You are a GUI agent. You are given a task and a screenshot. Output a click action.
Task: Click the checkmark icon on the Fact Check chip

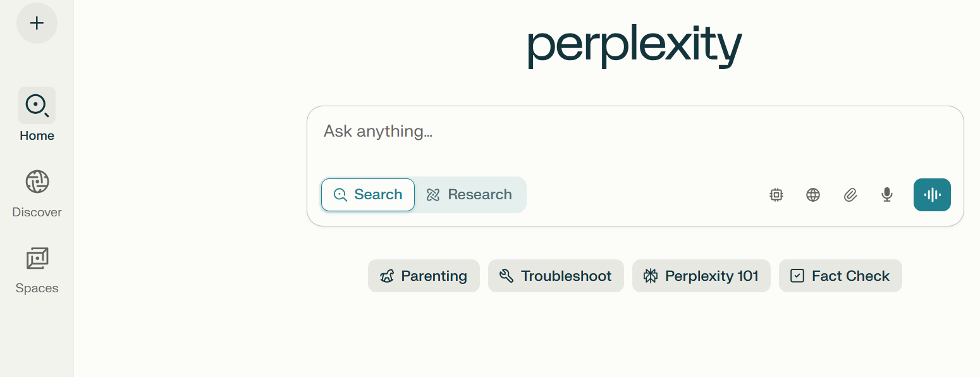(797, 276)
